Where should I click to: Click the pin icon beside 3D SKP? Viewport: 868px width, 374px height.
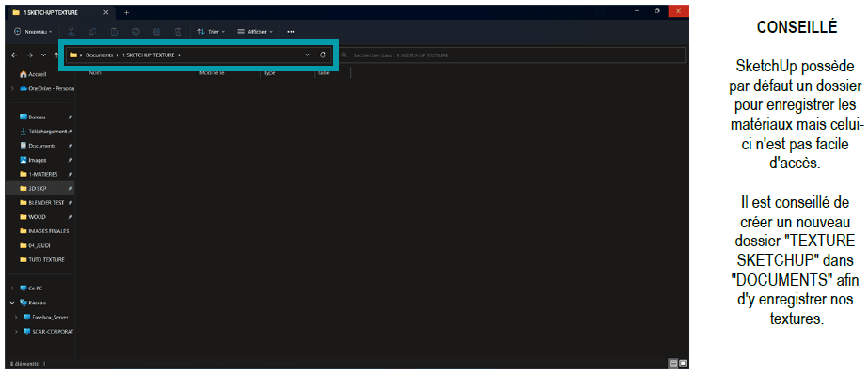(x=71, y=189)
